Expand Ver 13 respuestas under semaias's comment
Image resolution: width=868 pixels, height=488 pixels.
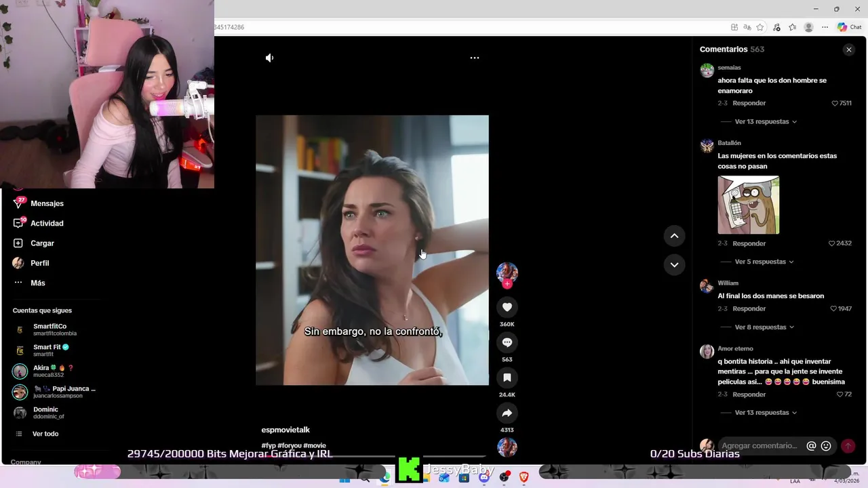pos(766,121)
